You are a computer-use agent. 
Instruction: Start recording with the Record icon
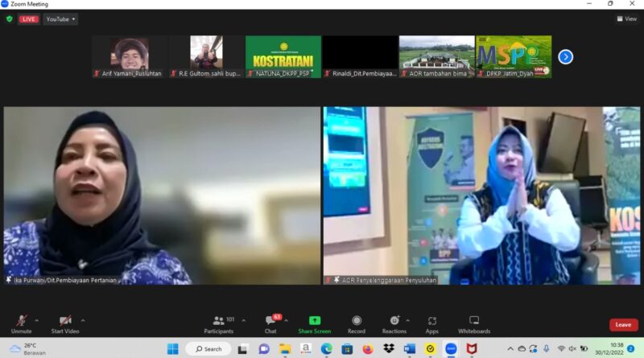tap(356, 321)
